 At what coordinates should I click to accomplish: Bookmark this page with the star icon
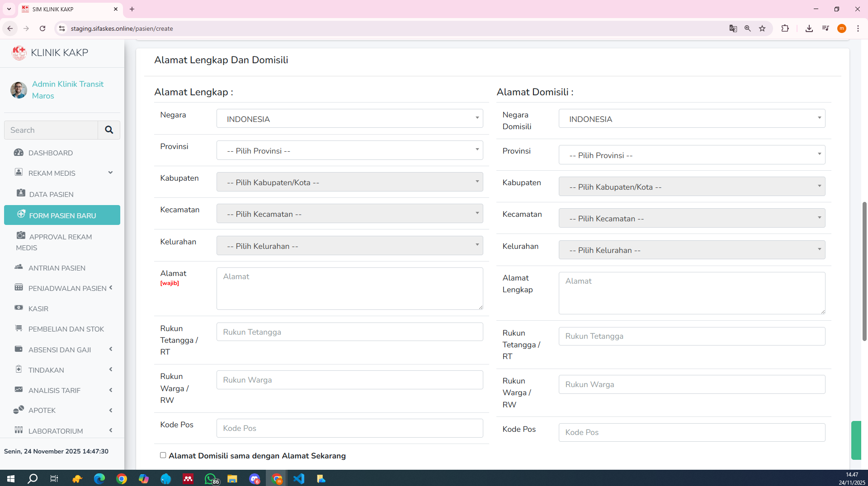pos(762,28)
